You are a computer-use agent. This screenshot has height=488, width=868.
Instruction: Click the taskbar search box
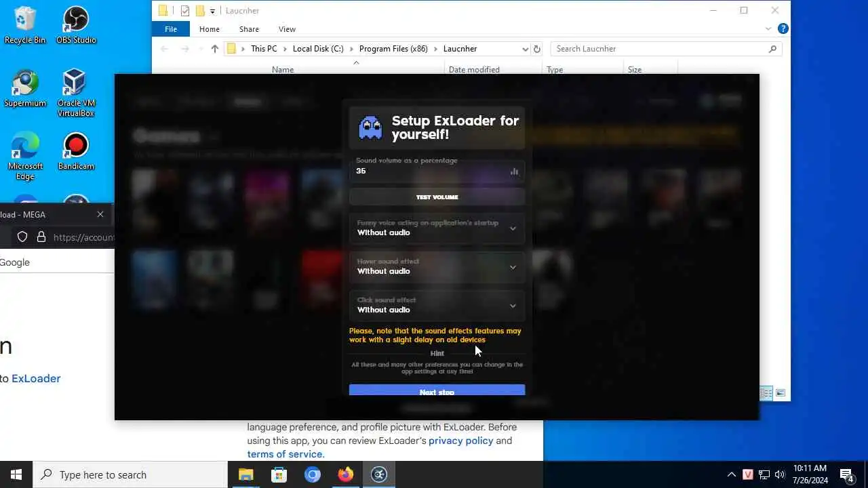(130, 474)
